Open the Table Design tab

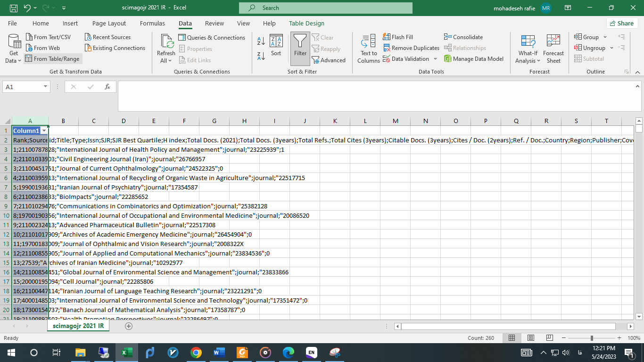[306, 24]
